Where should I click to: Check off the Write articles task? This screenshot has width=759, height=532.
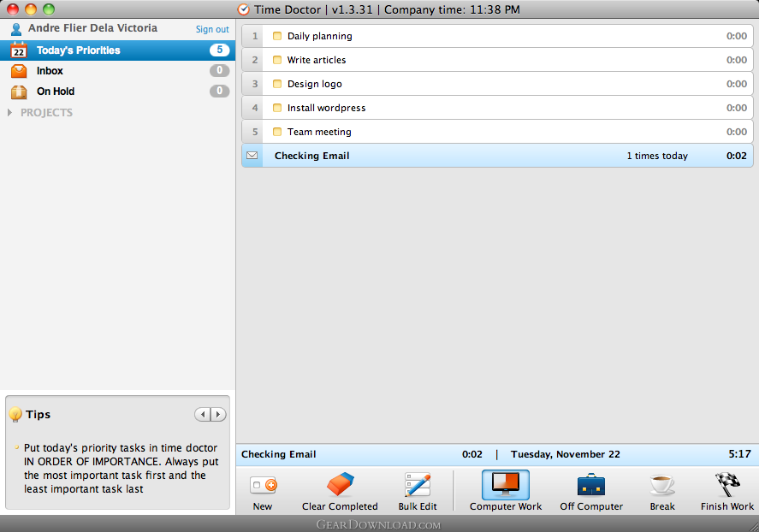pyautogui.click(x=277, y=60)
